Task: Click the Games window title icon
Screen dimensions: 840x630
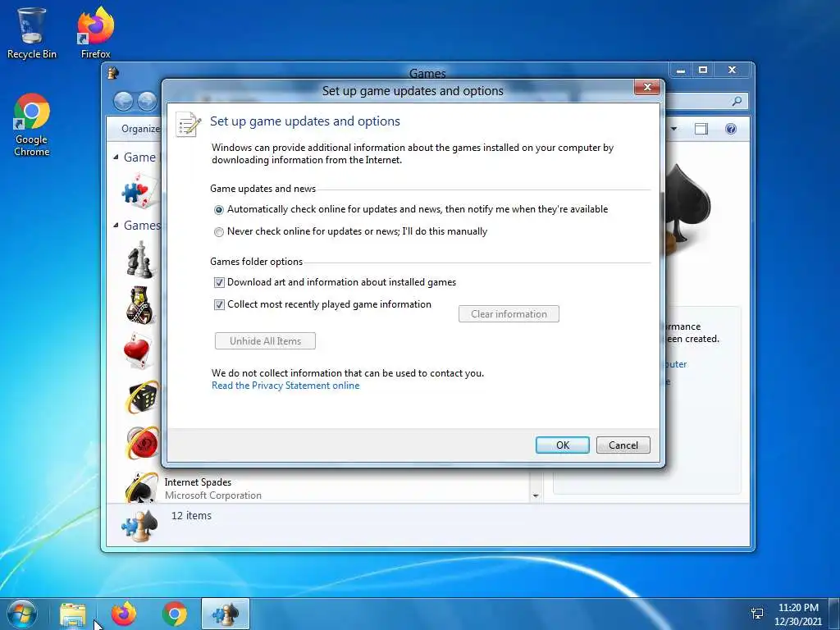Action: (113, 73)
